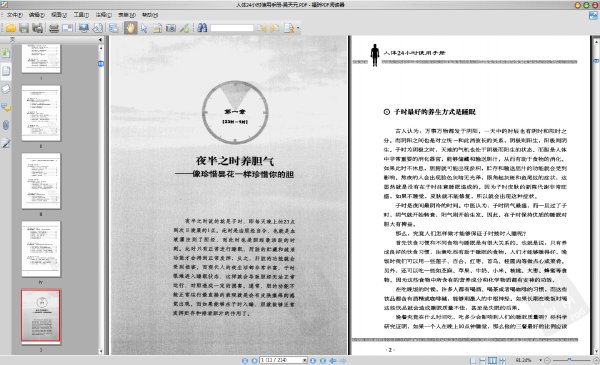Go to the first page button

[x=245, y=360]
